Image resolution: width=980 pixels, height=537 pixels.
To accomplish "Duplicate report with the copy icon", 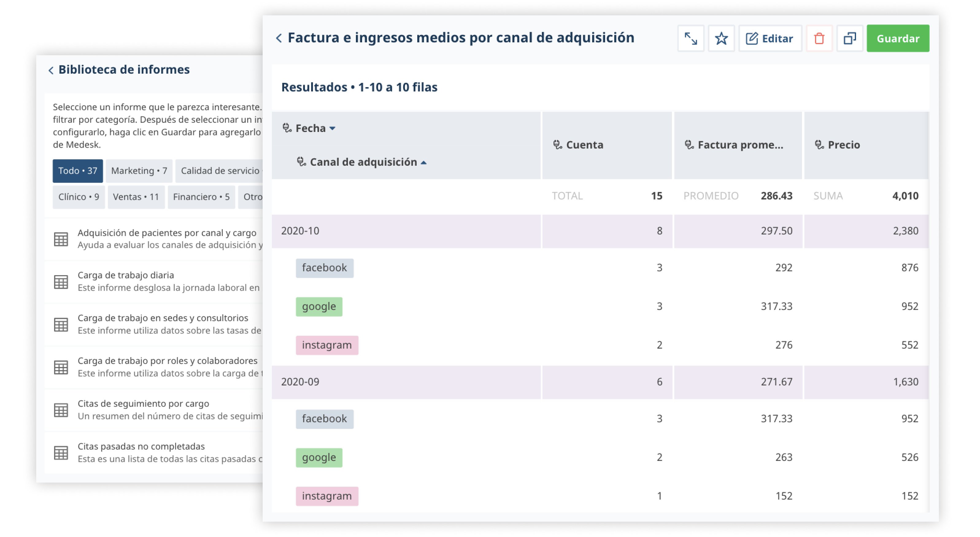I will pos(850,38).
